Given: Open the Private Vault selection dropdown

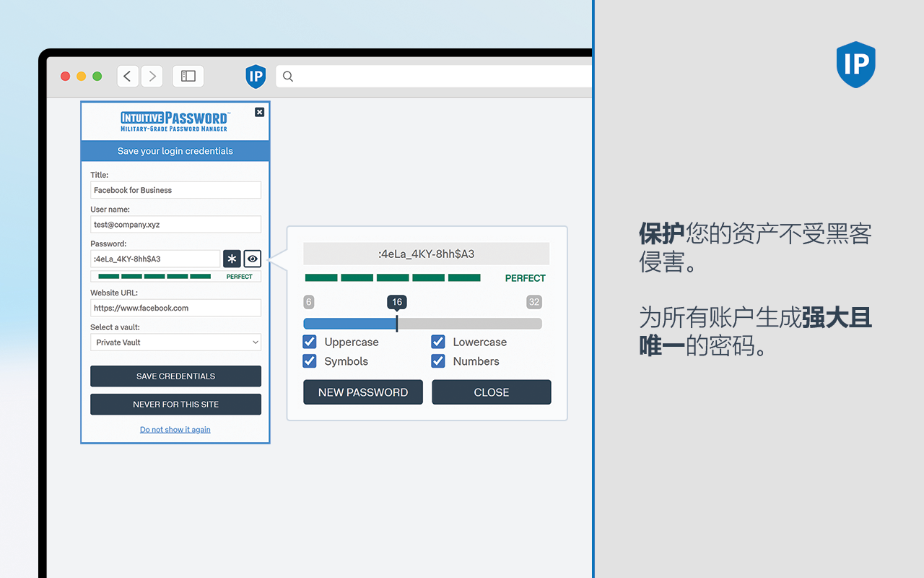Looking at the screenshot, I should [175, 342].
